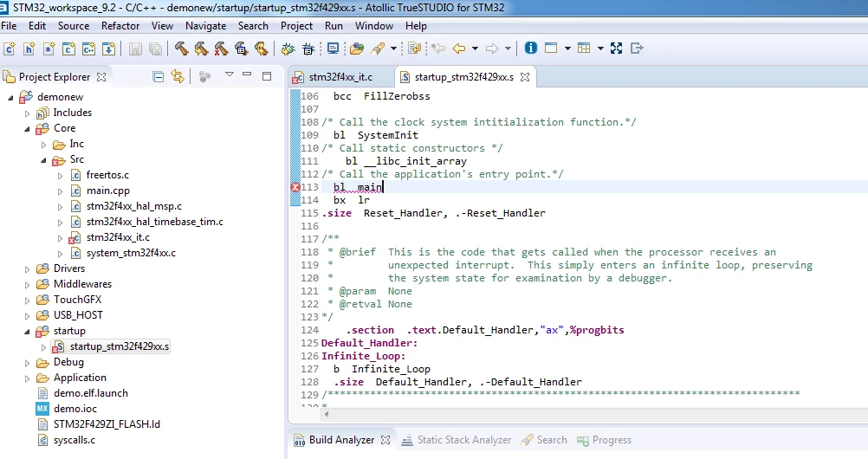Expand the Includes folder
This screenshot has width=868, height=459.
pos(27,113)
